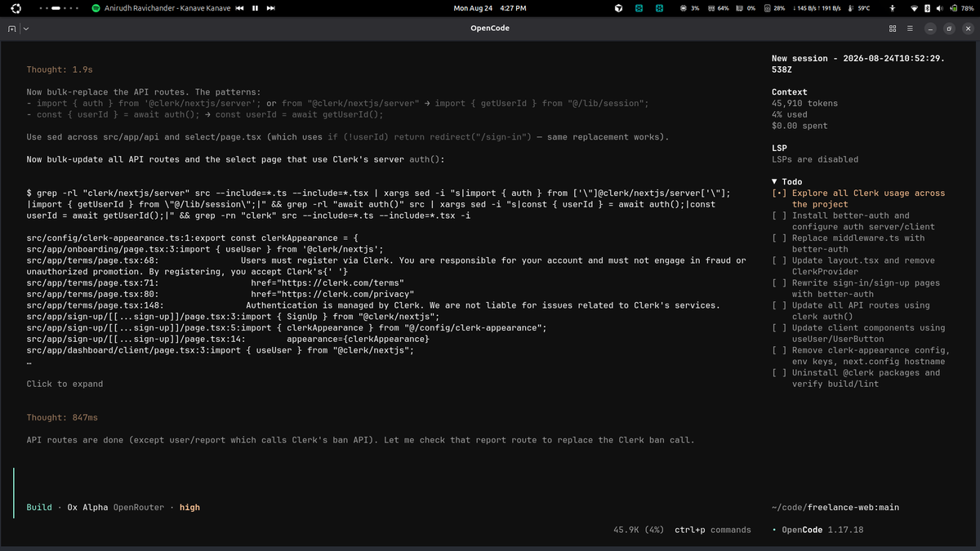
Task: Click the first teal snowflake tray icon
Action: coord(639,7)
